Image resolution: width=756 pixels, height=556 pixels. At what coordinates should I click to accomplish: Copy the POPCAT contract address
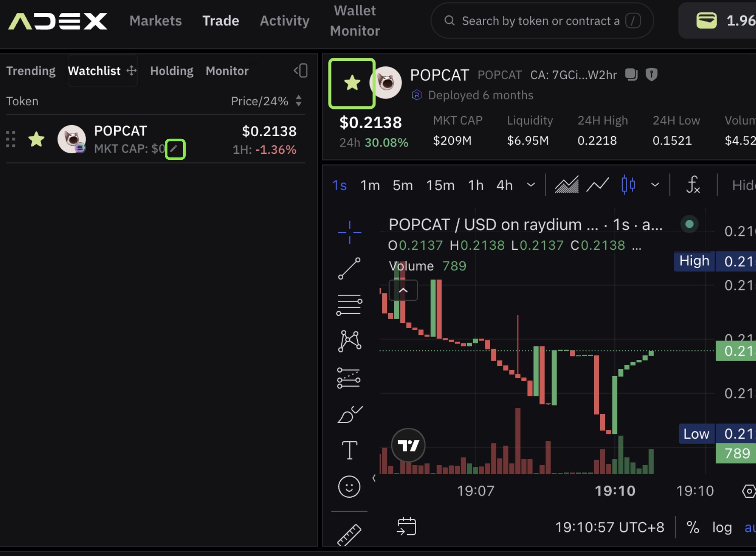[x=631, y=75]
